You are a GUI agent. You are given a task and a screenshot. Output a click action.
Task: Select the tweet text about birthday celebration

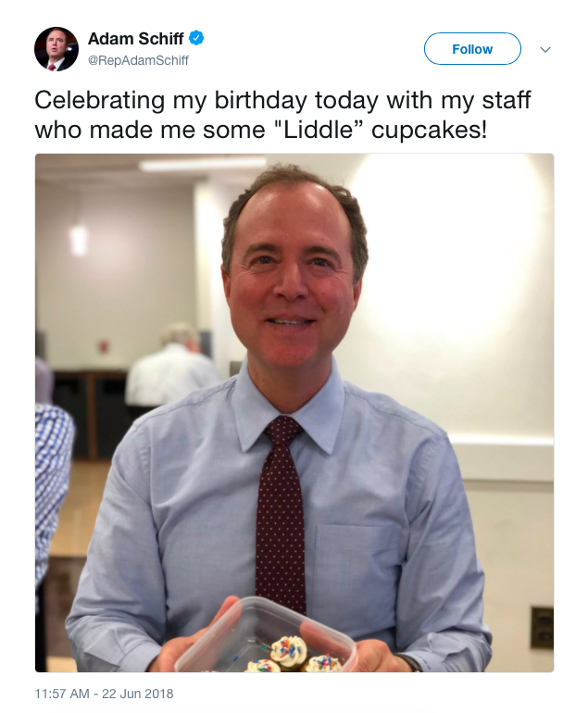click(282, 115)
